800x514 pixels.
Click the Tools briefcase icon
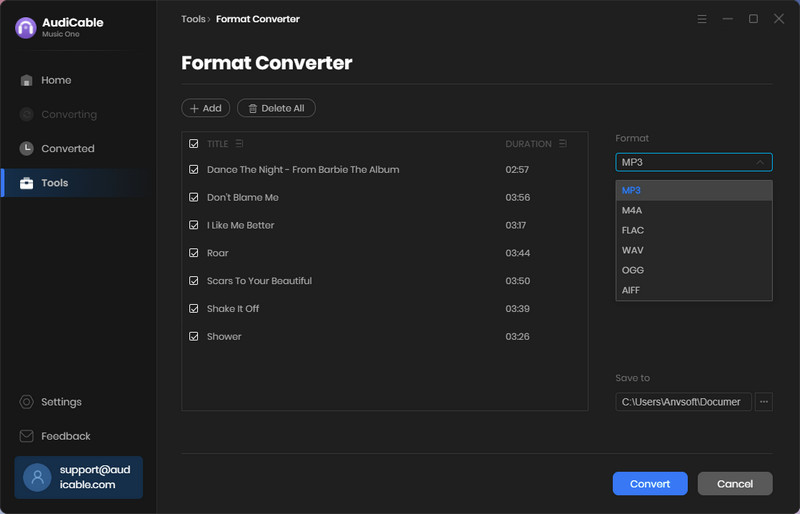point(27,183)
